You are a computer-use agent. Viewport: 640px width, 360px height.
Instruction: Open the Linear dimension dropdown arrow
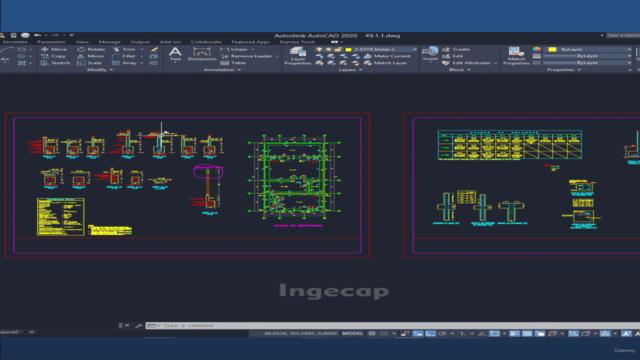point(253,49)
